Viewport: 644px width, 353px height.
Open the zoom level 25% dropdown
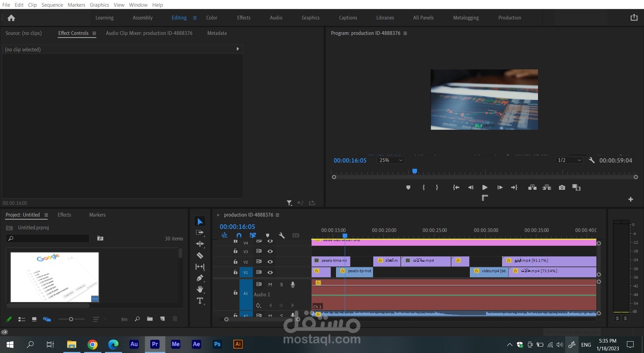390,160
